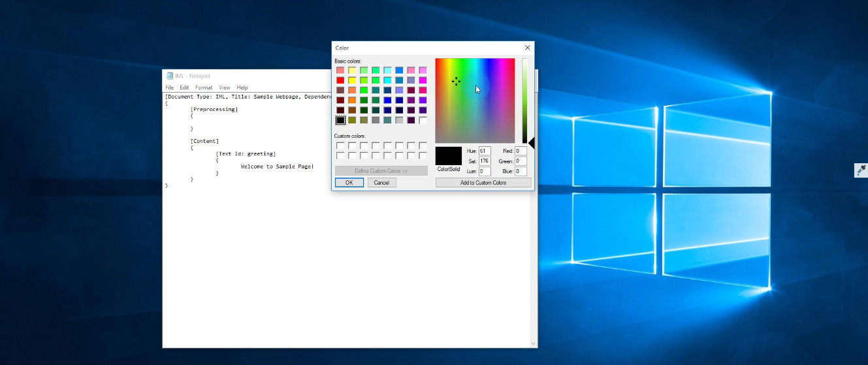The height and width of the screenshot is (365, 868).
Task: Select the black basic color swatch
Action: 340,120
